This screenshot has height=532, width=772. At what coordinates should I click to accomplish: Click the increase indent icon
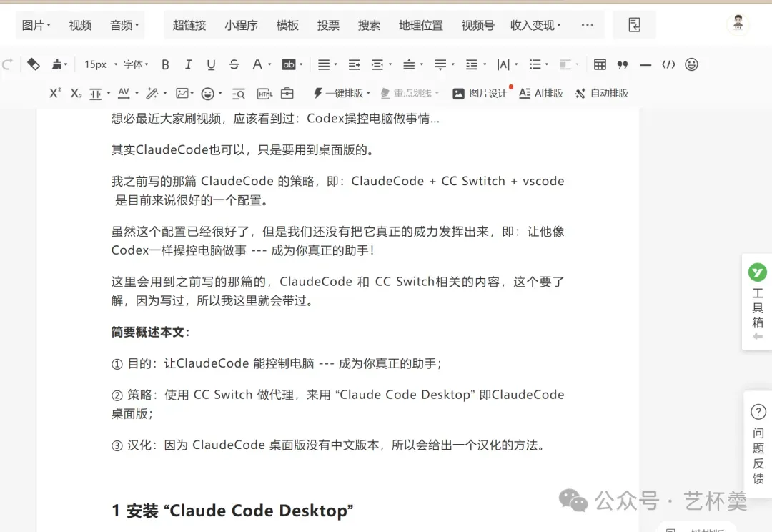pos(354,64)
